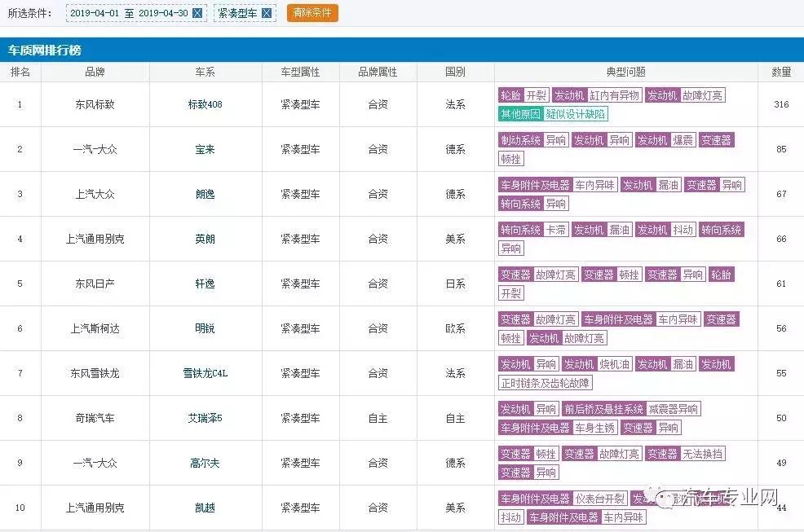The height and width of the screenshot is (532, 804).
Task: Open the 凯越 car series link
Action: pos(205,508)
